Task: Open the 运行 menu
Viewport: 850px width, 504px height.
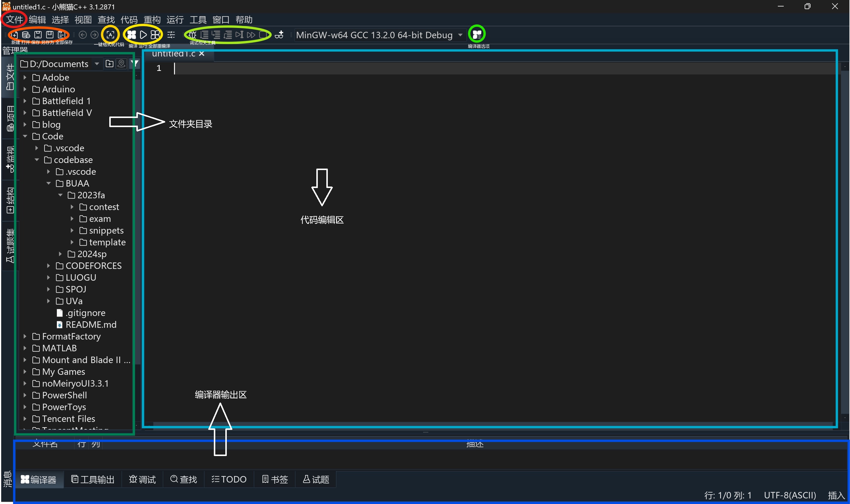Action: (175, 19)
